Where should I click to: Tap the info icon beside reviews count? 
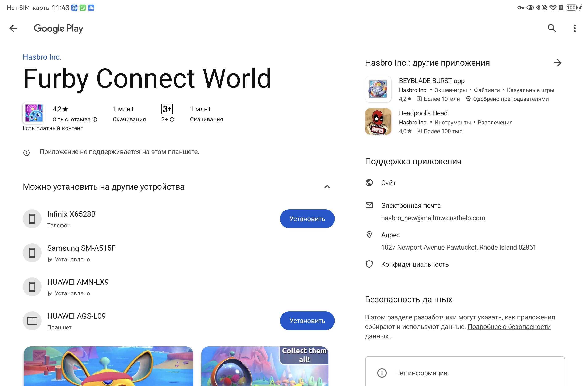95,119
